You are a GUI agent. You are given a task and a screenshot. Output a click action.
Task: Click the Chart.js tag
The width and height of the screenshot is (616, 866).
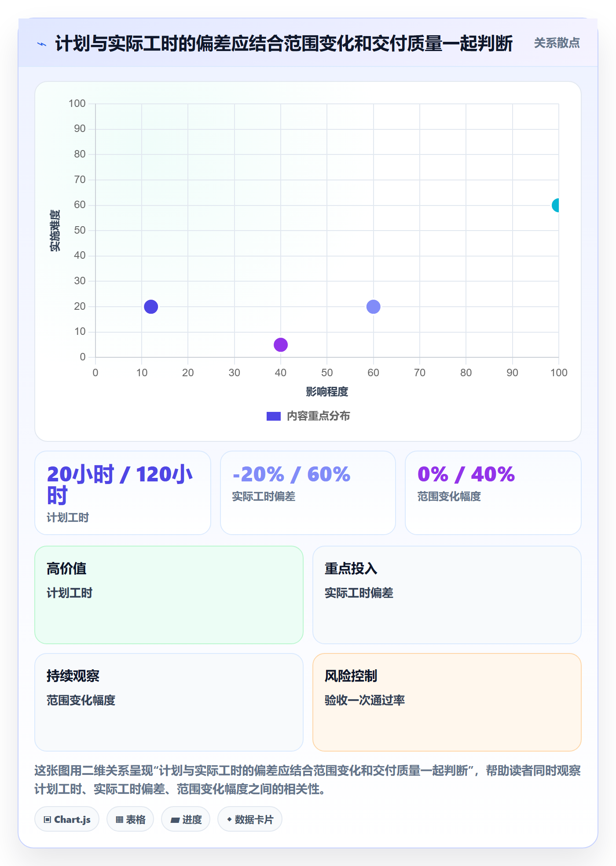(x=67, y=819)
